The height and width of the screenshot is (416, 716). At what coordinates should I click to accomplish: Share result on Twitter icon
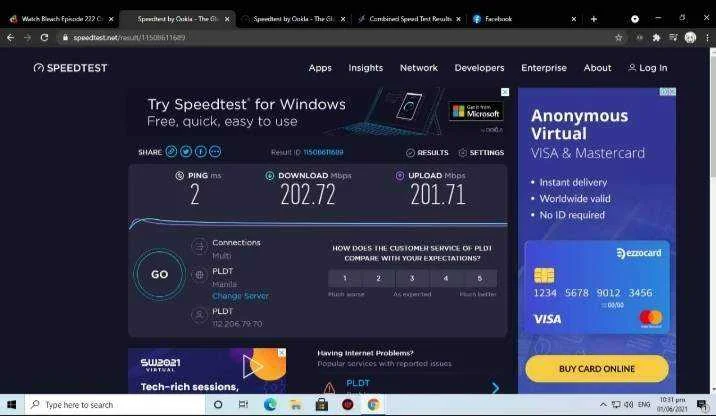coord(186,152)
